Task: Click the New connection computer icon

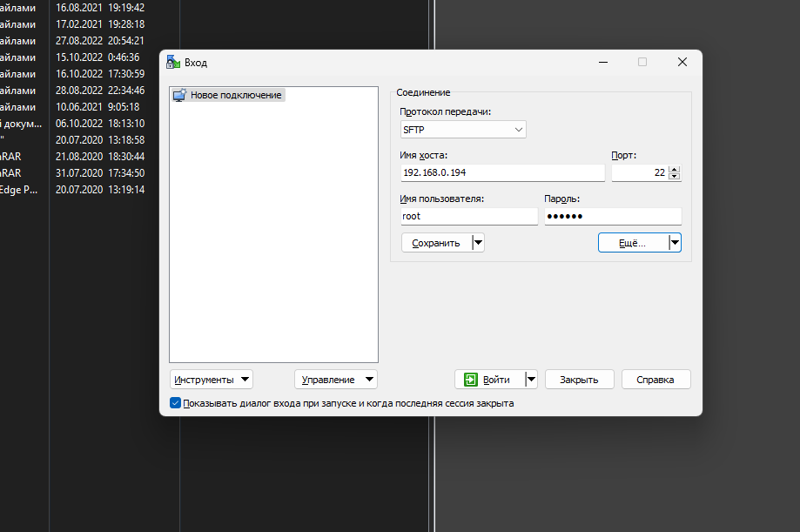Action: click(x=180, y=95)
